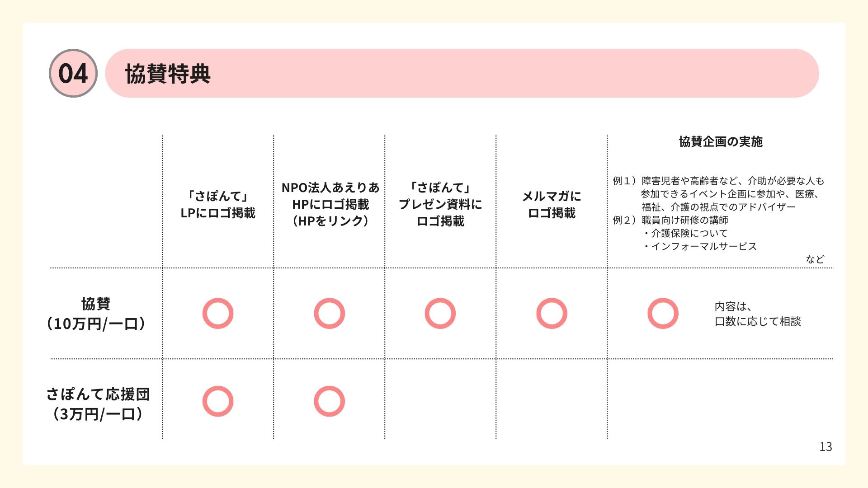Select the 協賛(10万円/一口) row label
This screenshot has height=488, width=868.
tap(96, 314)
